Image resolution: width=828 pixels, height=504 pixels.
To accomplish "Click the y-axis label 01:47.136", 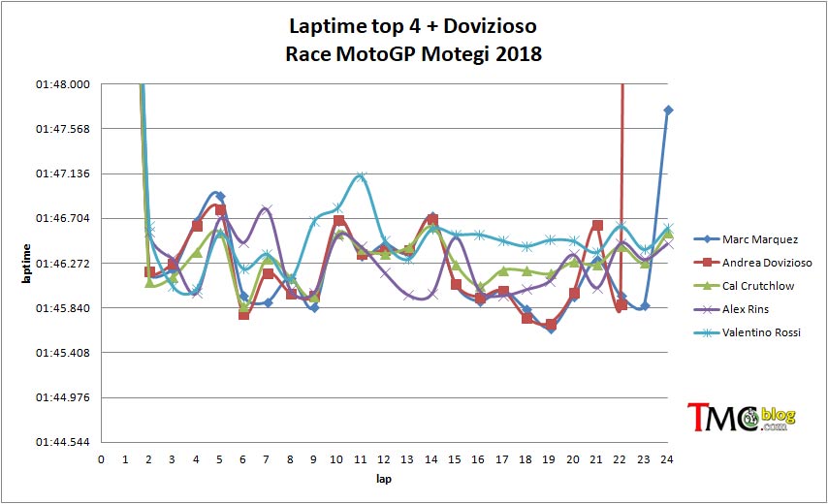I will pos(63,173).
